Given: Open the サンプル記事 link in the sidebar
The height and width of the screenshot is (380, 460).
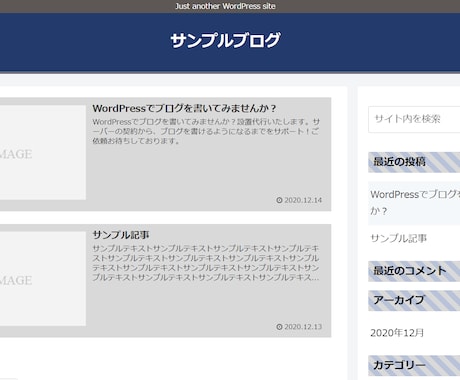Looking at the screenshot, I should 399,238.
